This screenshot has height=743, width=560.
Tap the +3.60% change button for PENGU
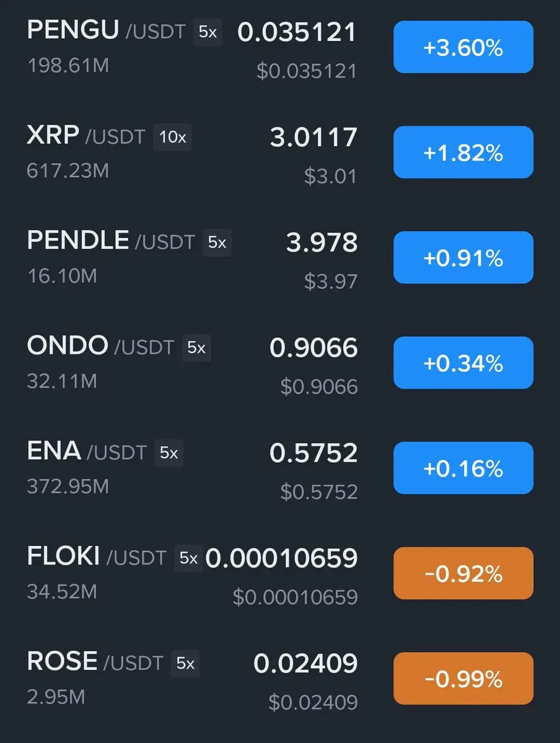click(463, 47)
